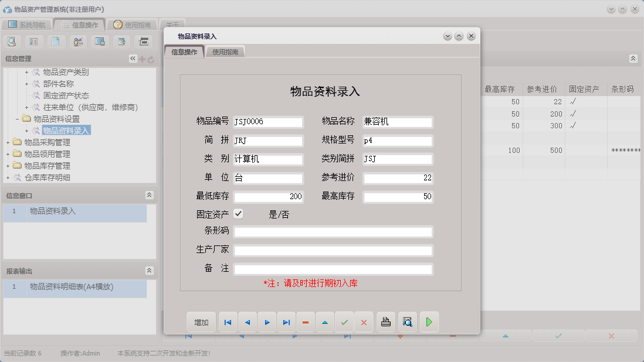Cancel edit with red X icon
This screenshot has width=644, height=362.
click(x=364, y=322)
